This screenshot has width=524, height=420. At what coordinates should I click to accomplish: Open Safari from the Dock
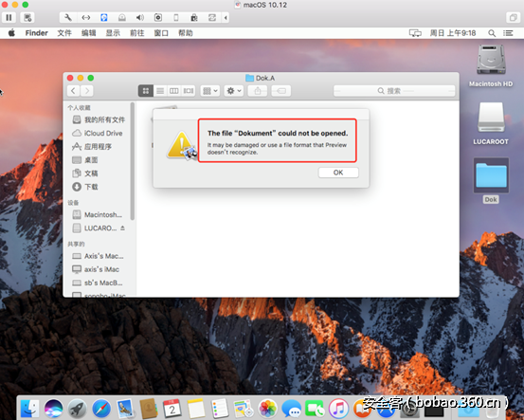coord(101,409)
